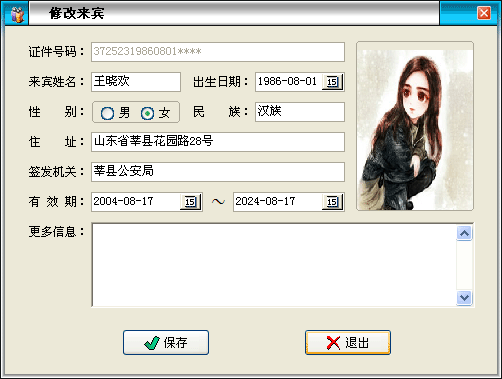Open calendar for validity start date
This screenshot has height=379, width=502.
pyautogui.click(x=190, y=202)
